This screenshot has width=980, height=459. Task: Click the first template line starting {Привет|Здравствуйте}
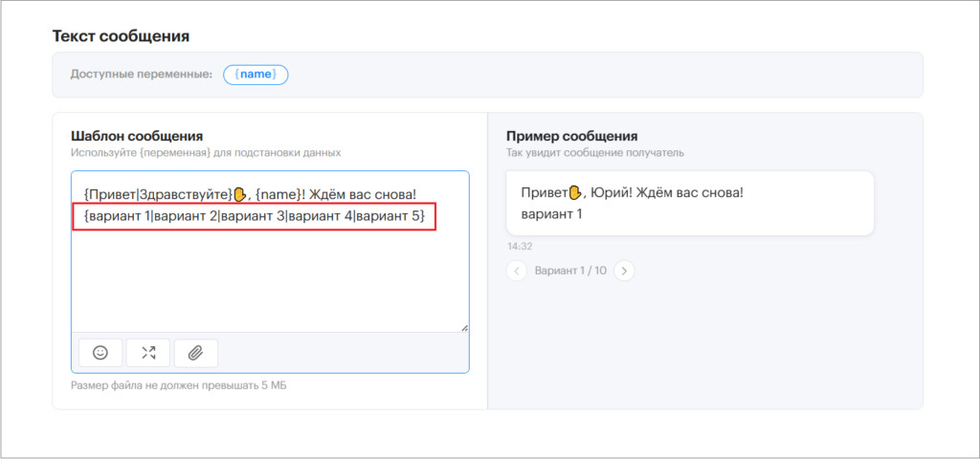tap(249, 195)
